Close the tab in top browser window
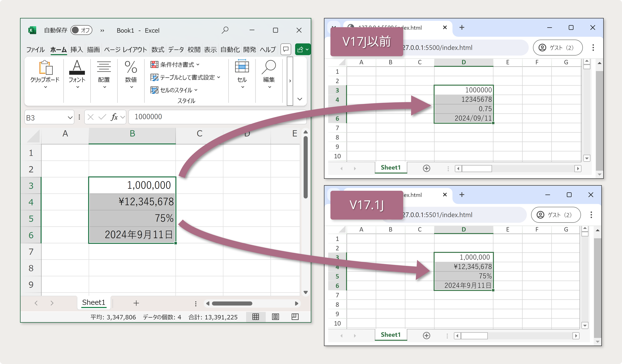This screenshot has height=364, width=622. (x=445, y=27)
